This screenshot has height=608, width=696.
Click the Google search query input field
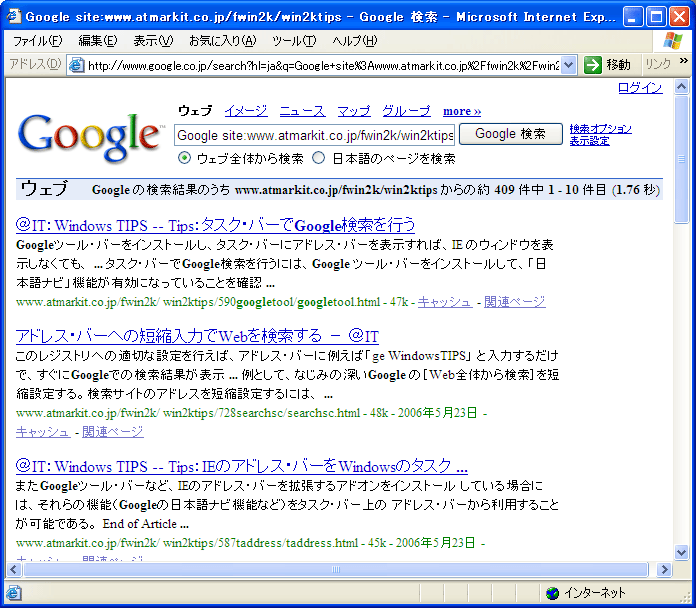[315, 135]
